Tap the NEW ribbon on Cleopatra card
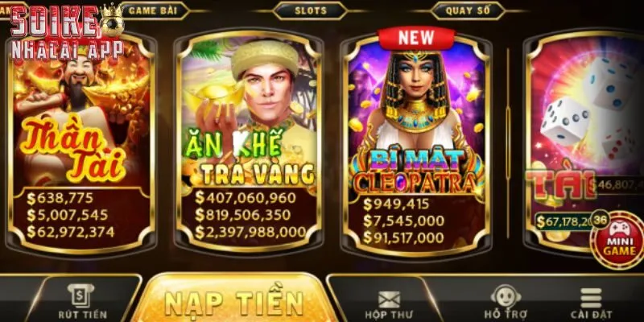644x322 pixels. click(416, 39)
